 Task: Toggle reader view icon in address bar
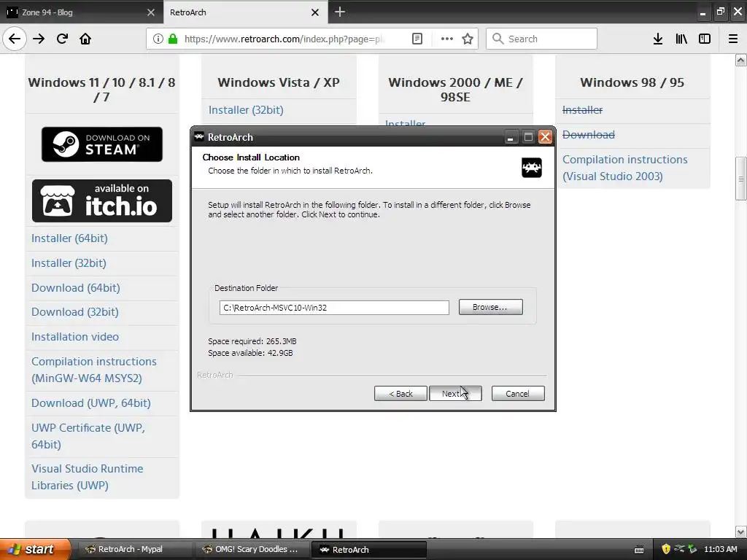pyautogui.click(x=417, y=39)
